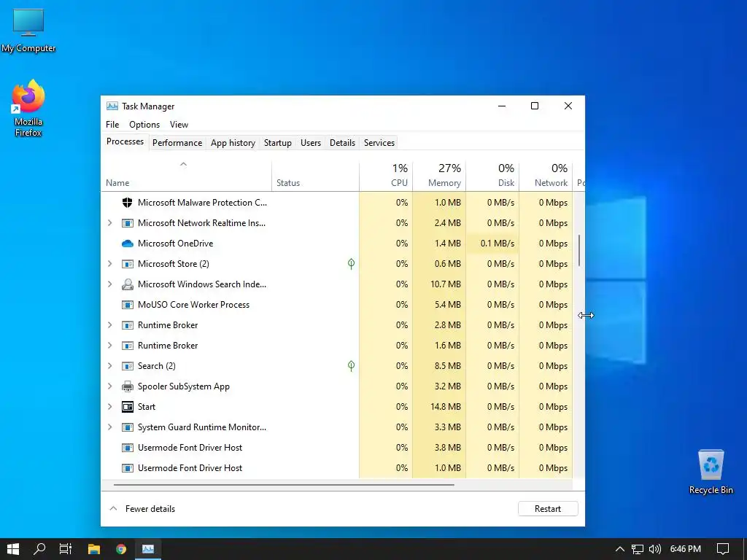Open Google Chrome from the taskbar
This screenshot has height=560, width=747.
click(x=121, y=549)
